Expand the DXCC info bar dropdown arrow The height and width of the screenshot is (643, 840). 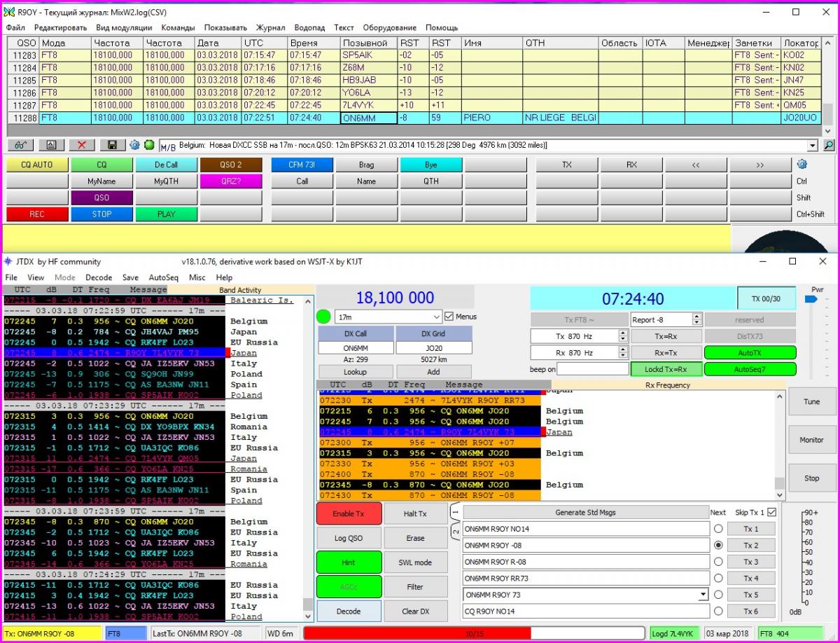click(x=813, y=145)
